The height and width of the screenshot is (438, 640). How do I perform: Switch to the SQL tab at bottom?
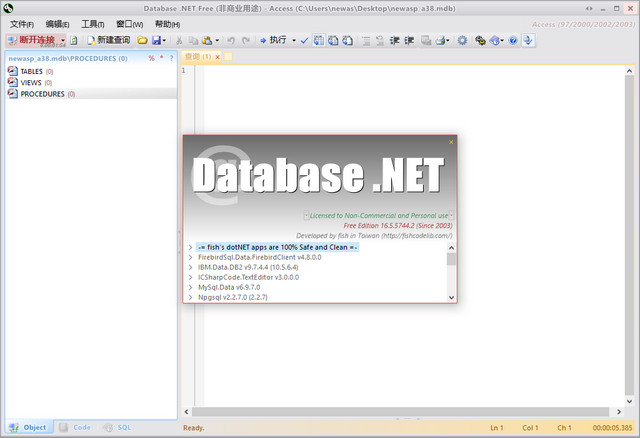coord(119,427)
